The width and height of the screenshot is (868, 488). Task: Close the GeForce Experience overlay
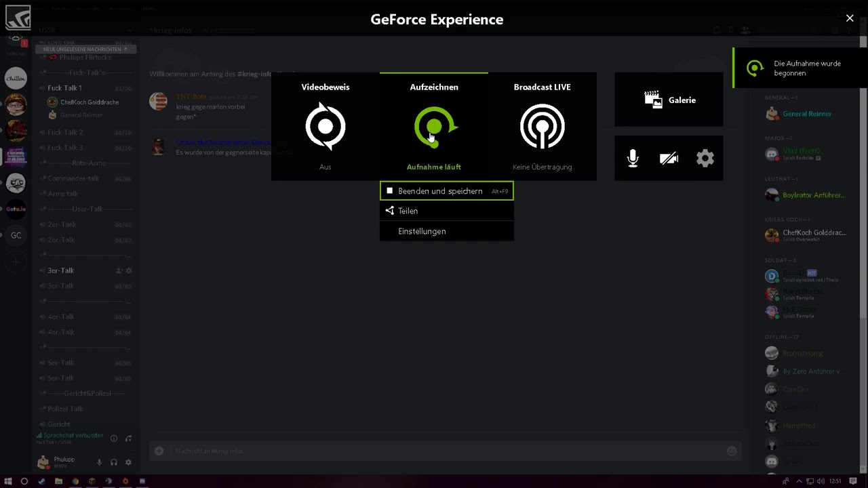pos(850,18)
